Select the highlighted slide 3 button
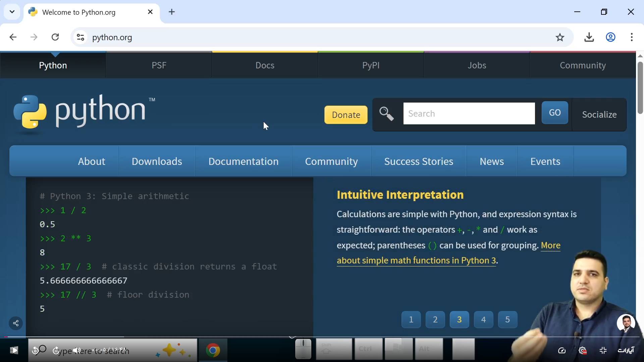This screenshot has width=644, height=362. click(x=460, y=320)
